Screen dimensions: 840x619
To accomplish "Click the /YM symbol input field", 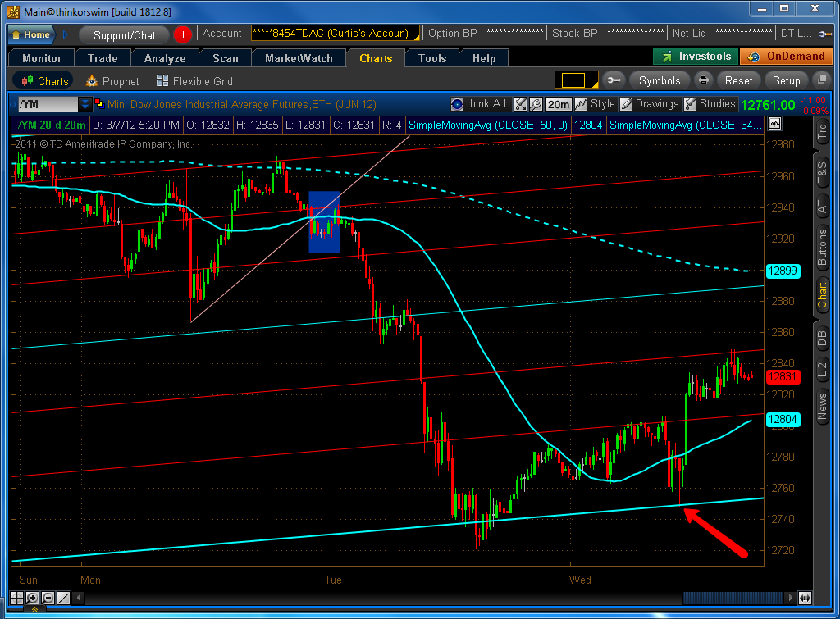I will 48,104.
